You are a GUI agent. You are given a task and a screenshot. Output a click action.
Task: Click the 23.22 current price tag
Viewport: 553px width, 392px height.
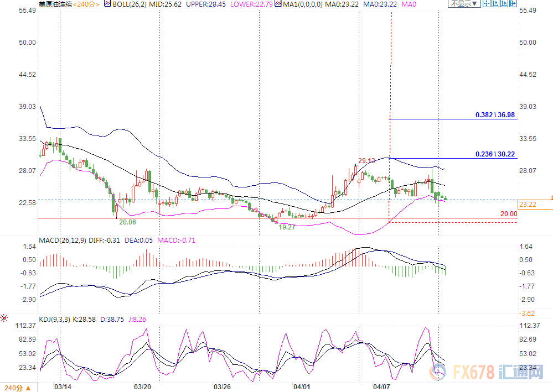525,205
